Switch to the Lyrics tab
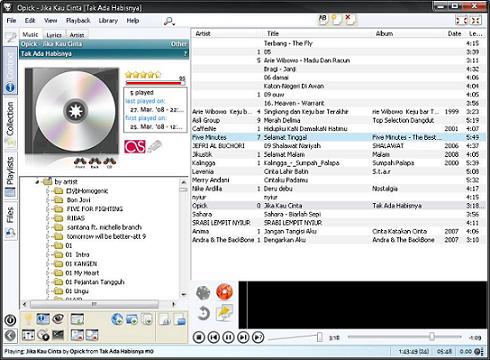The height and width of the screenshot is (360, 490). (x=54, y=35)
